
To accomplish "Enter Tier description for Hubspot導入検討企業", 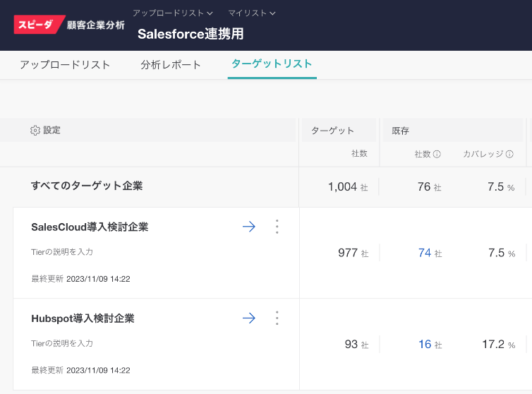I will point(62,344).
